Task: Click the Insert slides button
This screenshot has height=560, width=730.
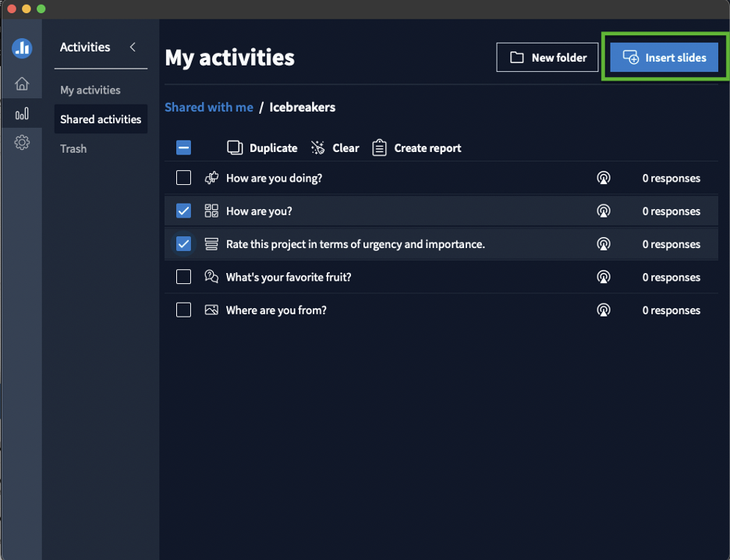Action: click(x=664, y=57)
